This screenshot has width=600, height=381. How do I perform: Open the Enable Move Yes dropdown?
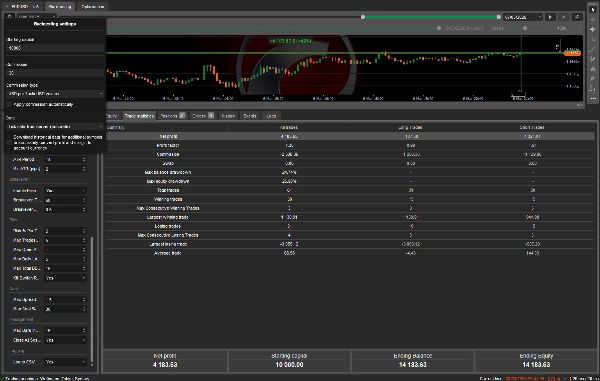65,190
